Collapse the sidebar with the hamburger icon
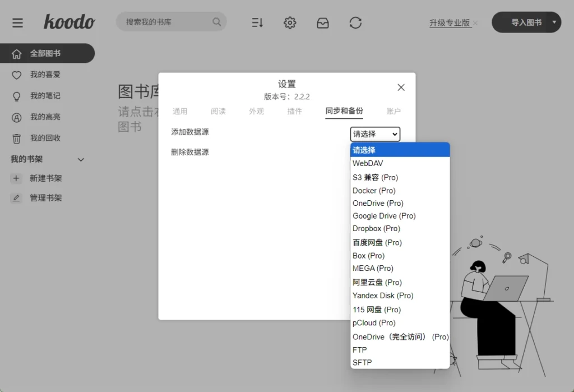The height and width of the screenshot is (392, 574). [x=17, y=22]
